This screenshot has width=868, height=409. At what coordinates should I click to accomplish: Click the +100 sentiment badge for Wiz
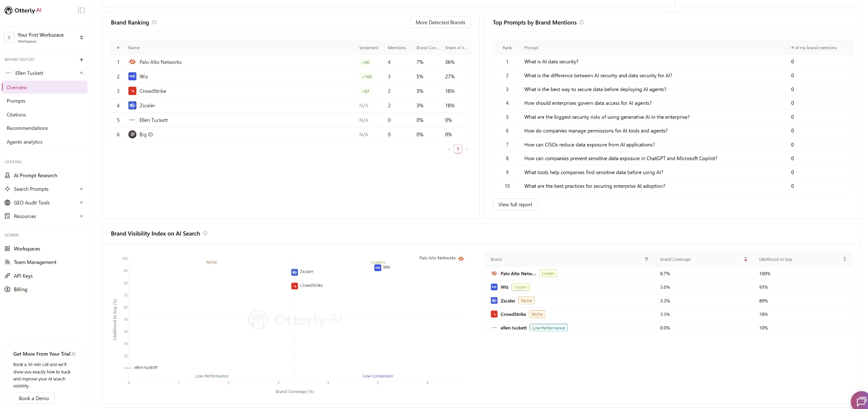(366, 76)
